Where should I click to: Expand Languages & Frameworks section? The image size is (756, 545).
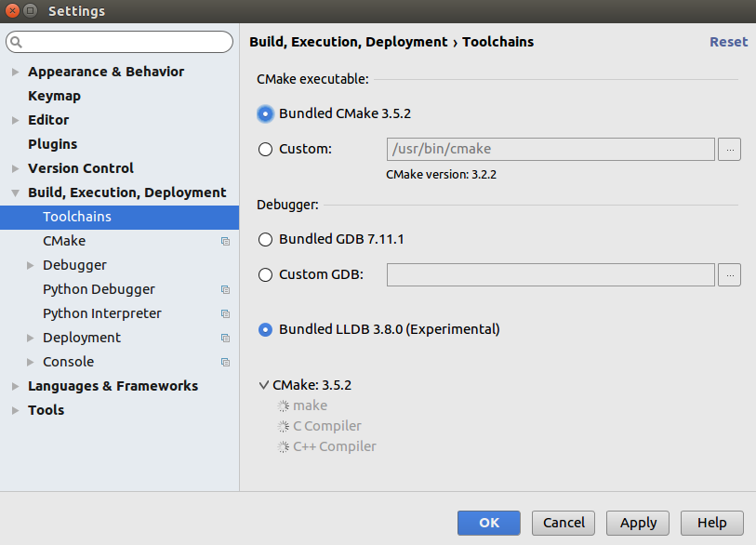click(16, 386)
